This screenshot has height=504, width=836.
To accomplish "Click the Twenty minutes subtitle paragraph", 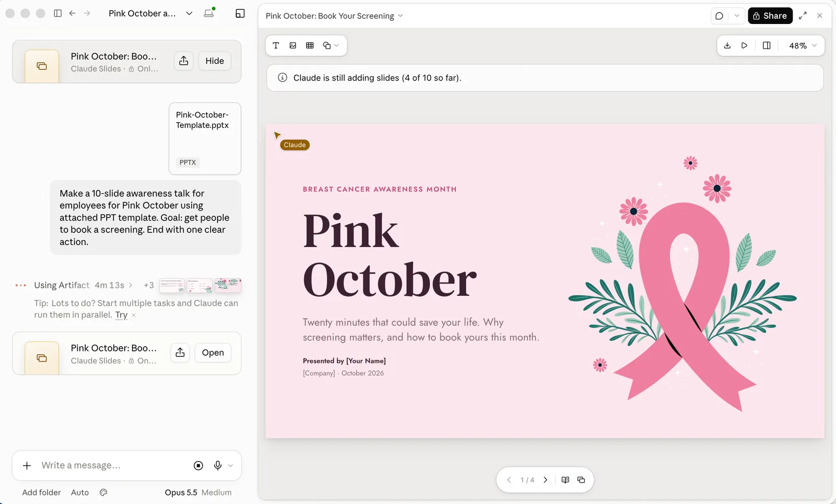I will [x=421, y=330].
